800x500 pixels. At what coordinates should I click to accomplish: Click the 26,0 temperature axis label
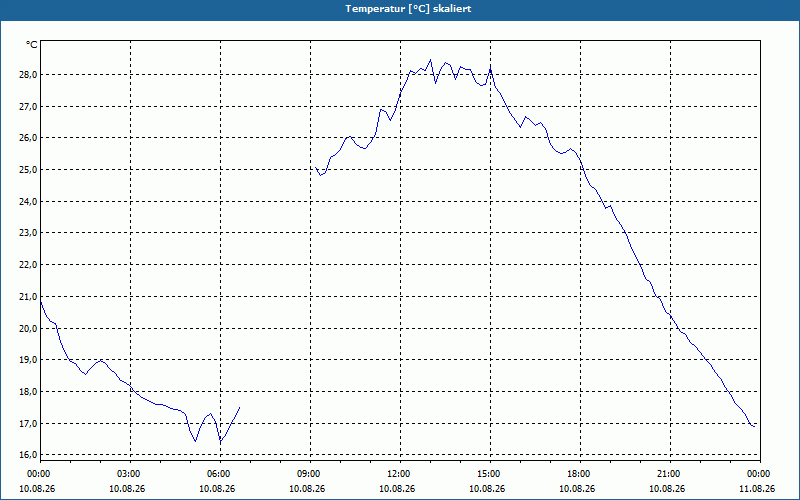click(29, 138)
